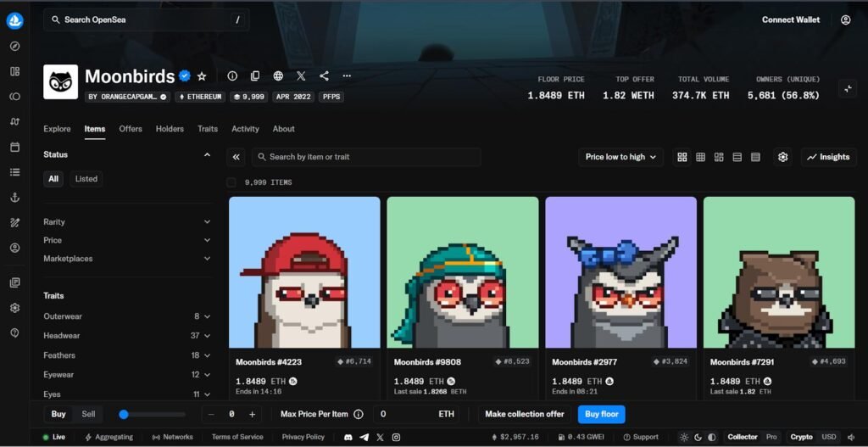868x447 pixels.
Task: Open the compass Discover sidebar icon
Action: [15, 46]
